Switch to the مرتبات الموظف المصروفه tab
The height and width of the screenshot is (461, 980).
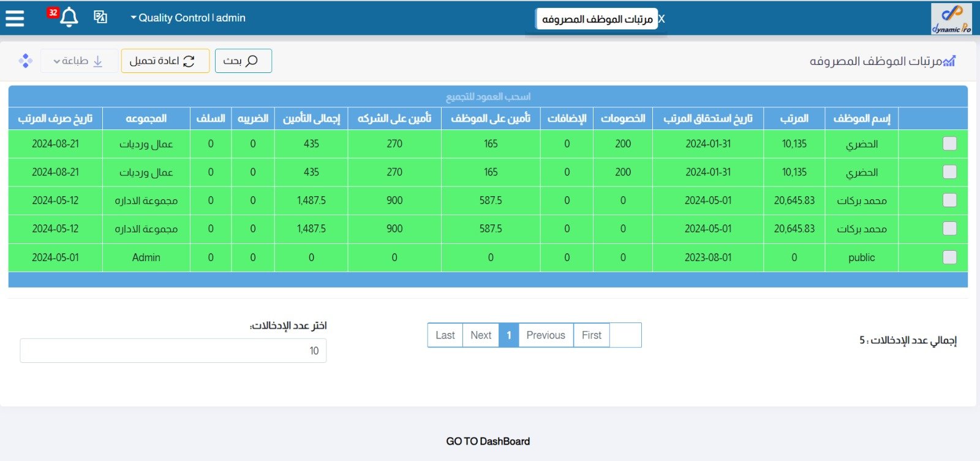coord(597,19)
